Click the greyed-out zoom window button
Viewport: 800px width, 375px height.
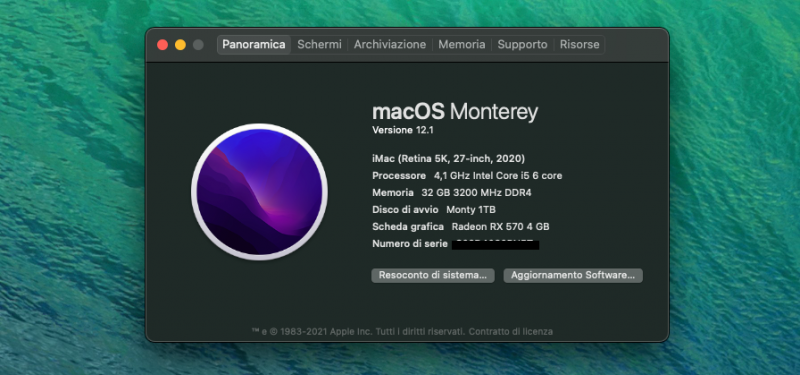[x=198, y=45]
